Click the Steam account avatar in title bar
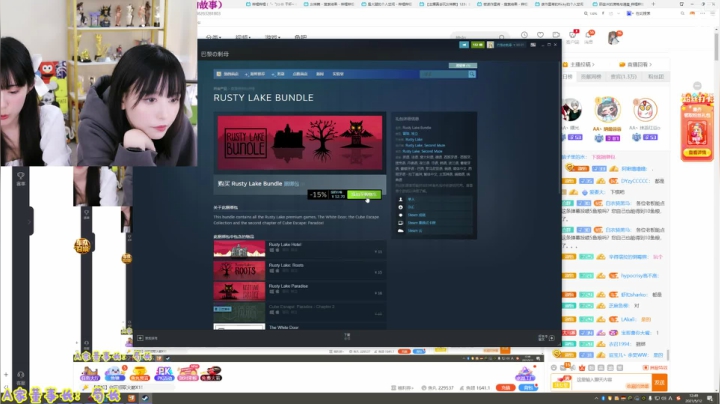Viewport: 720px width, 404px height. coord(490,45)
